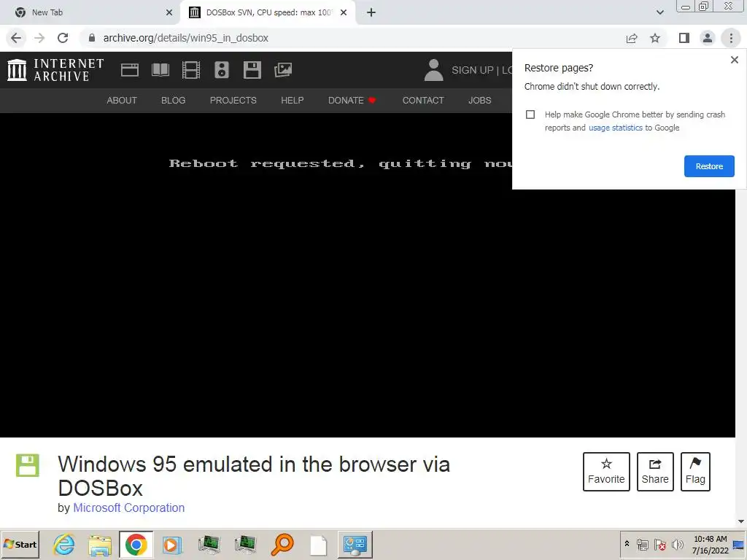Screen dimensions: 747x560
Task: Click the user avatar icon
Action: pos(433,70)
